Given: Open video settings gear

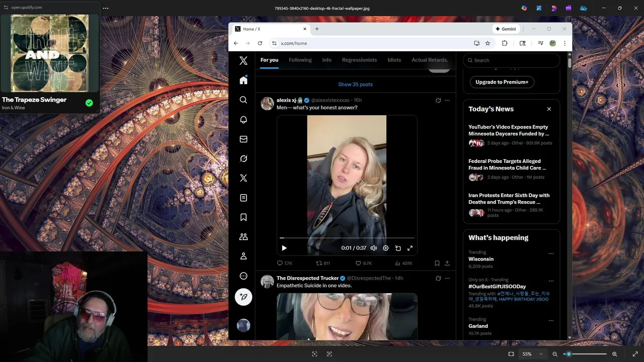Looking at the screenshot, I should [x=385, y=248].
